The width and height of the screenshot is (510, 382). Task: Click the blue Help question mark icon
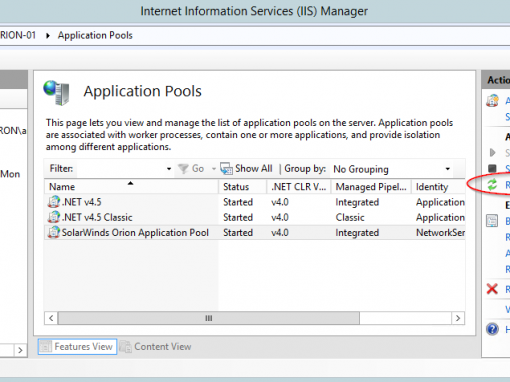[492, 329]
